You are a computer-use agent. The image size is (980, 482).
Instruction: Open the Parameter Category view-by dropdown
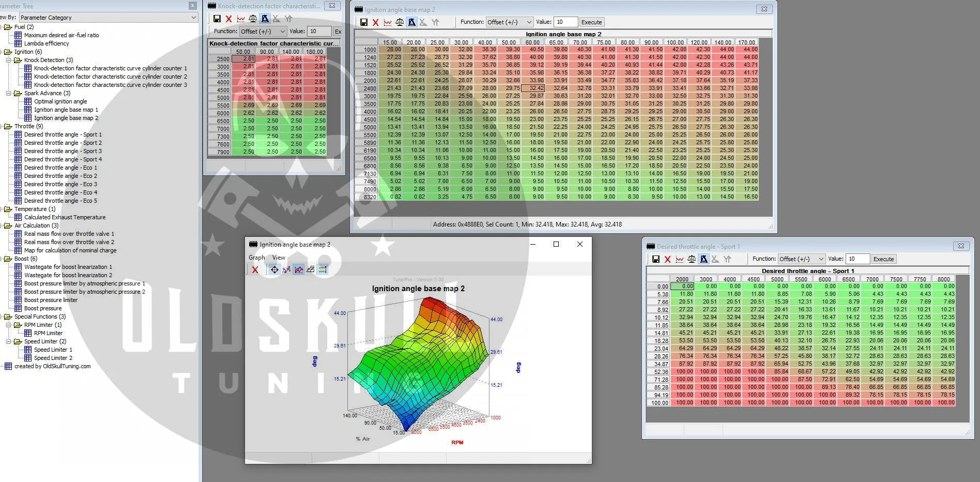pyautogui.click(x=109, y=18)
